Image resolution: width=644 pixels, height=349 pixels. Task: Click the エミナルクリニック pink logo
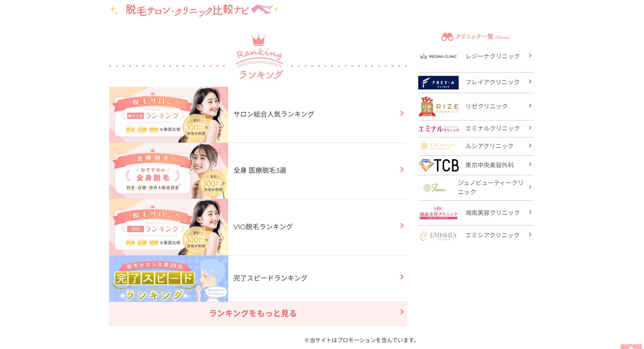tap(439, 129)
